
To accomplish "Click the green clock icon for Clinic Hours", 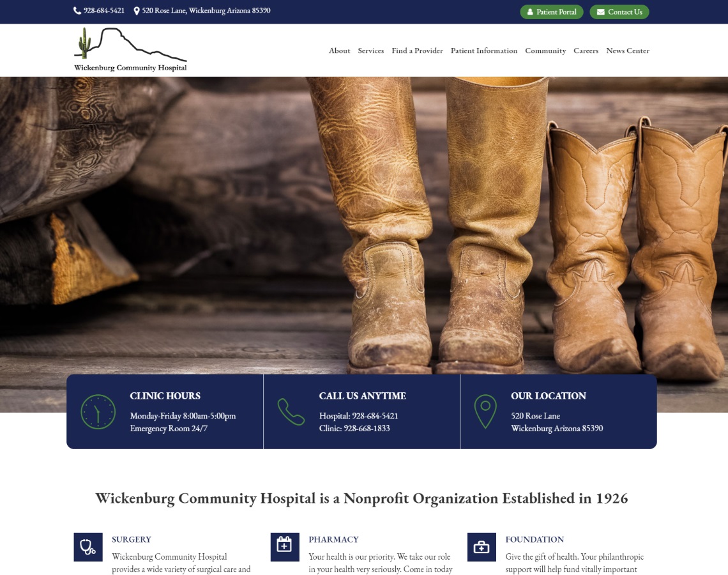I will pyautogui.click(x=98, y=412).
